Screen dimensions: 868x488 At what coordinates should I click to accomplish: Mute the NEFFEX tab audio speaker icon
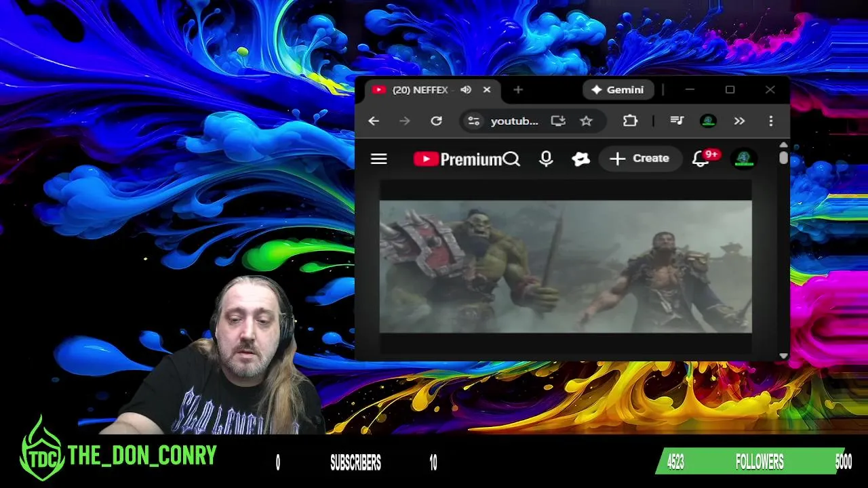click(x=466, y=89)
